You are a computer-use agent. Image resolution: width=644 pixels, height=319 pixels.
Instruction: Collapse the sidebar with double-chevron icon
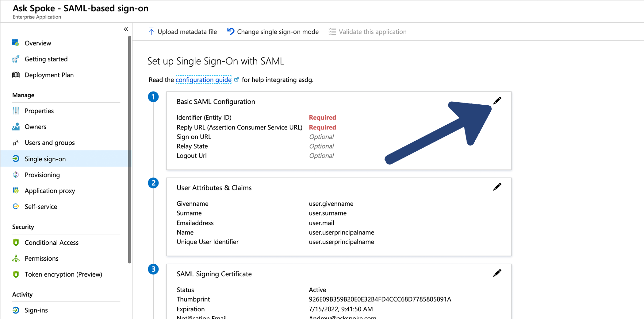(126, 29)
